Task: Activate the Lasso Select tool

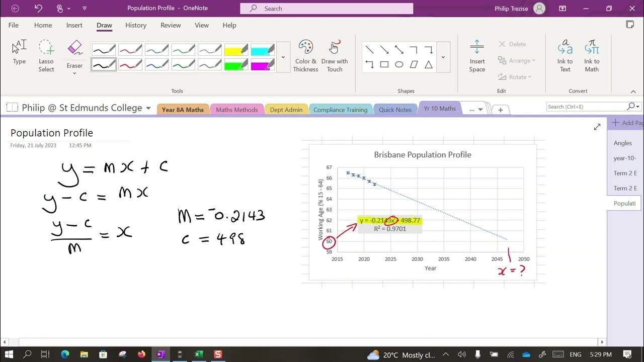Action: 46,55
